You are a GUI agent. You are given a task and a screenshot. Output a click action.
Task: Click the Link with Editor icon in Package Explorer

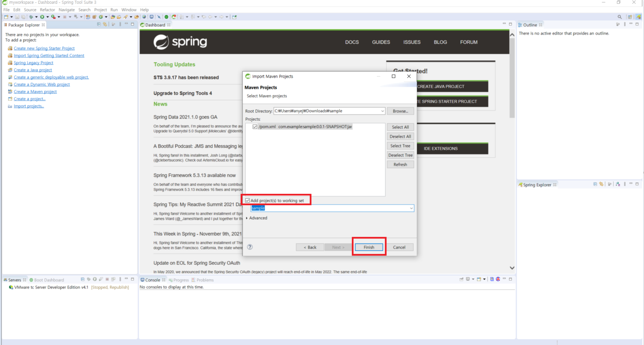click(105, 24)
